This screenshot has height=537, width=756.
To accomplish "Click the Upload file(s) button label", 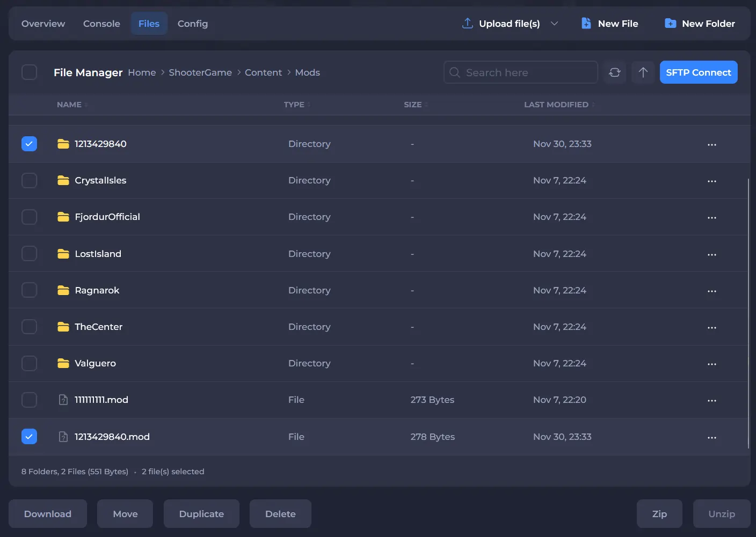I will point(510,24).
